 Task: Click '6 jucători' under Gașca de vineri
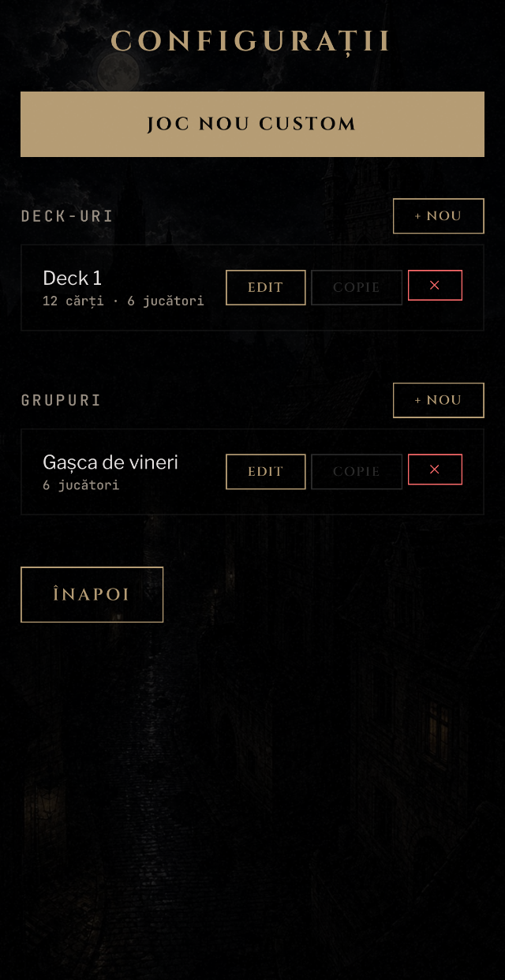[81, 485]
